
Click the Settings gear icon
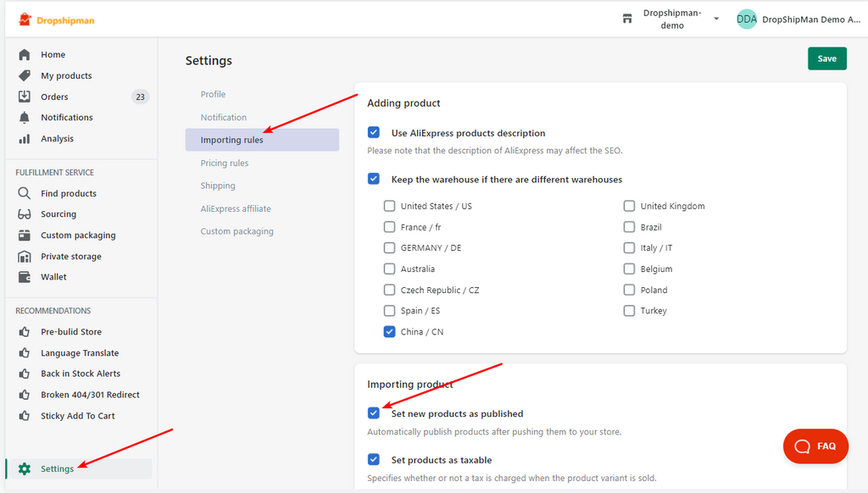pos(25,468)
